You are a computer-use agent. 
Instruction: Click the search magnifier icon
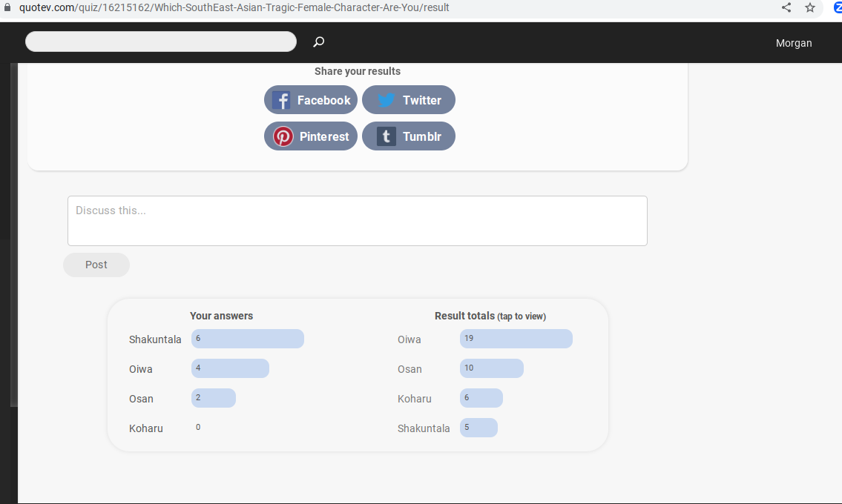tap(319, 42)
